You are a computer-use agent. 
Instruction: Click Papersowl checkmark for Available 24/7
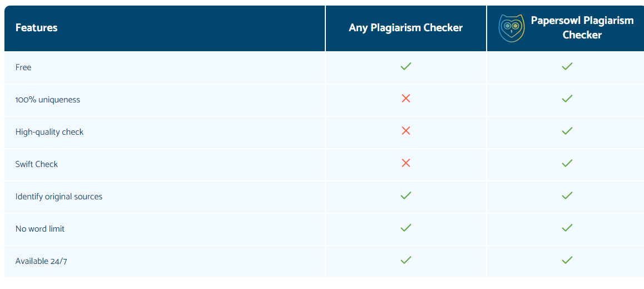567,260
